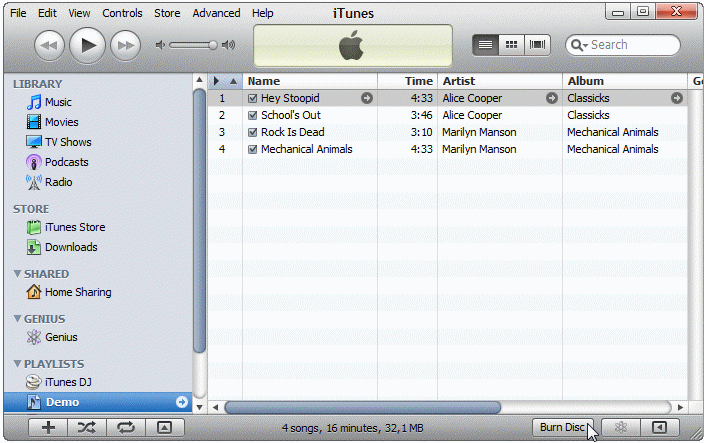
Task: Click the arrow next to Alice Cooper artist
Action: pos(552,98)
